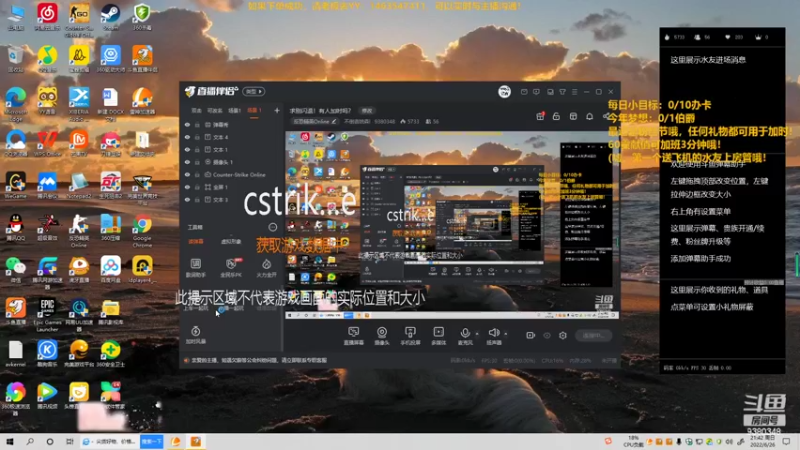Toggle the preview eye icon in bottom bar
The height and width of the screenshot is (450, 800).
coord(547,335)
